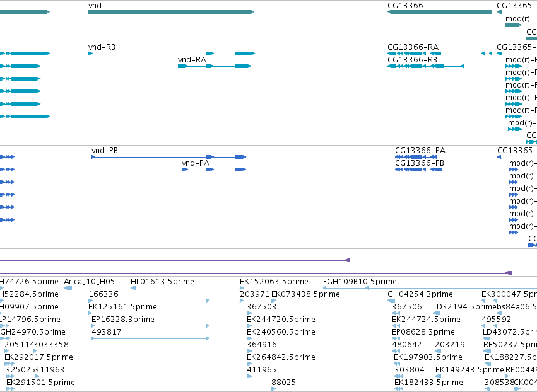Select the shorter purple span feature
This screenshot has height=392, width=537.
pyautogui.click(x=175, y=260)
